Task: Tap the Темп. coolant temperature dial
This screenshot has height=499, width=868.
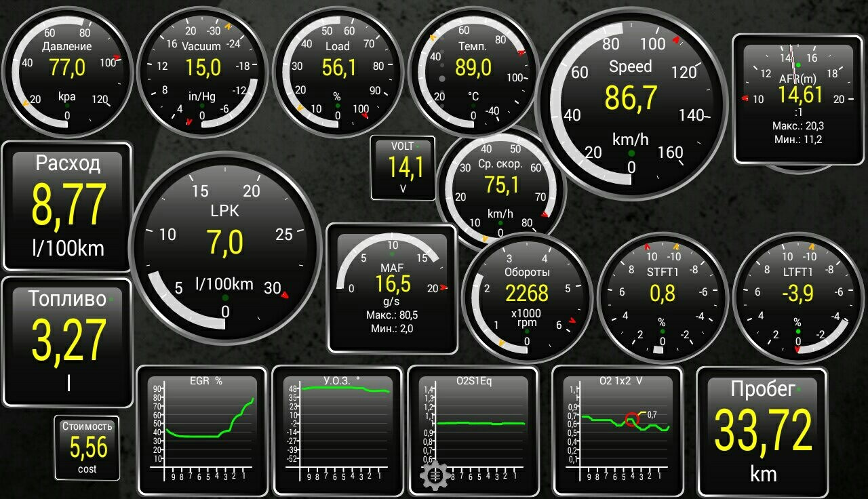Action: pos(473,71)
